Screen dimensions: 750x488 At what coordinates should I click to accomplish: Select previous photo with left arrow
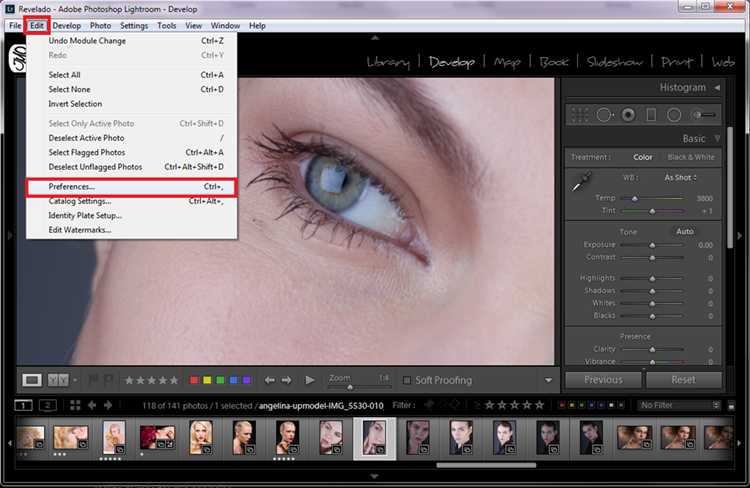270,380
